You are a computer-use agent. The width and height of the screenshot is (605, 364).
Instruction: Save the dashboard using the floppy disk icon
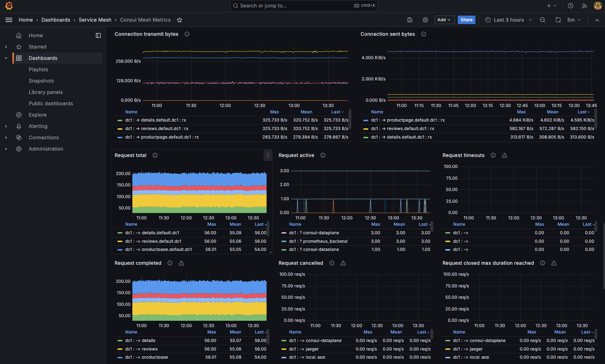click(x=410, y=20)
